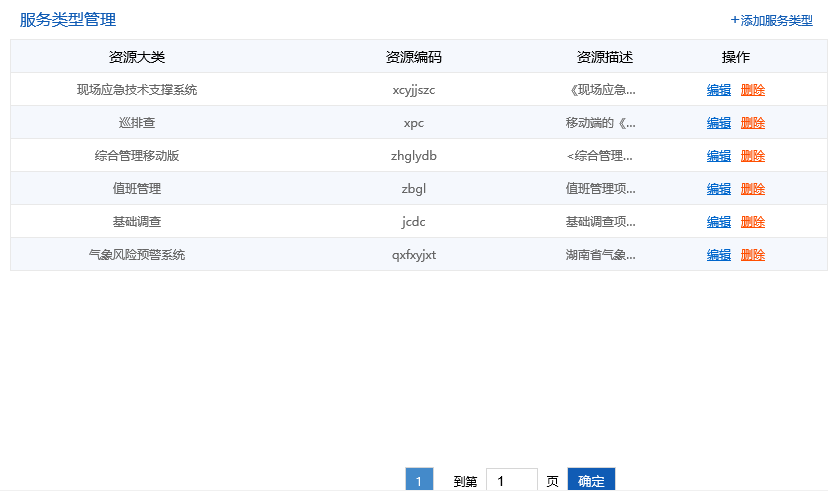Edit the 气象风险预警系统 row
The image size is (828, 491).
[718, 255]
